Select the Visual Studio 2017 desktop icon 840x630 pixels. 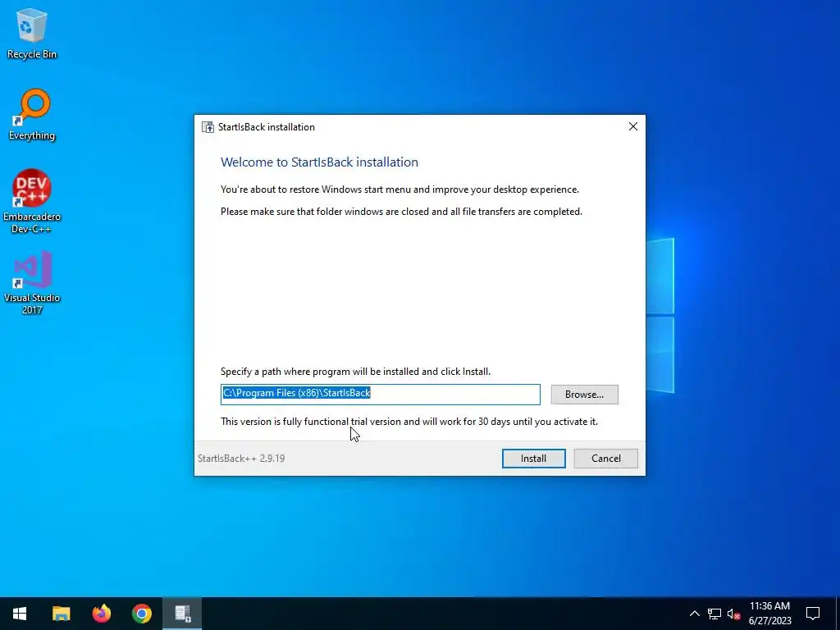32,283
